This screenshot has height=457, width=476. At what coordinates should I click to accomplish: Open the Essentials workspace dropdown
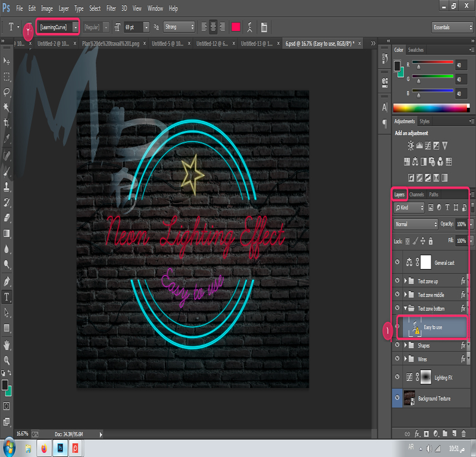452,27
